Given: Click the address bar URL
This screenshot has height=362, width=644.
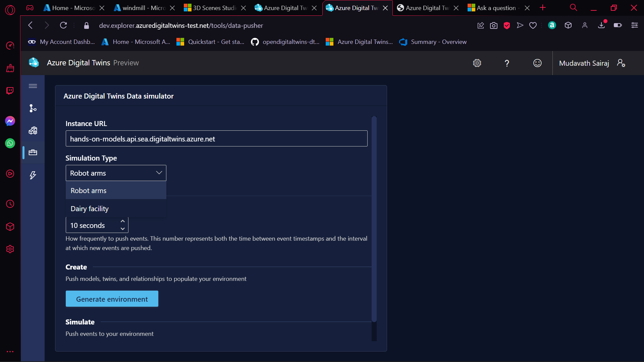Looking at the screenshot, I should coord(181,25).
